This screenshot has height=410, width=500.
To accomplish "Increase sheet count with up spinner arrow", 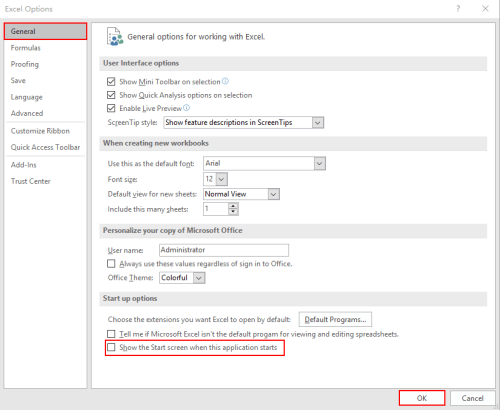I will [233, 206].
